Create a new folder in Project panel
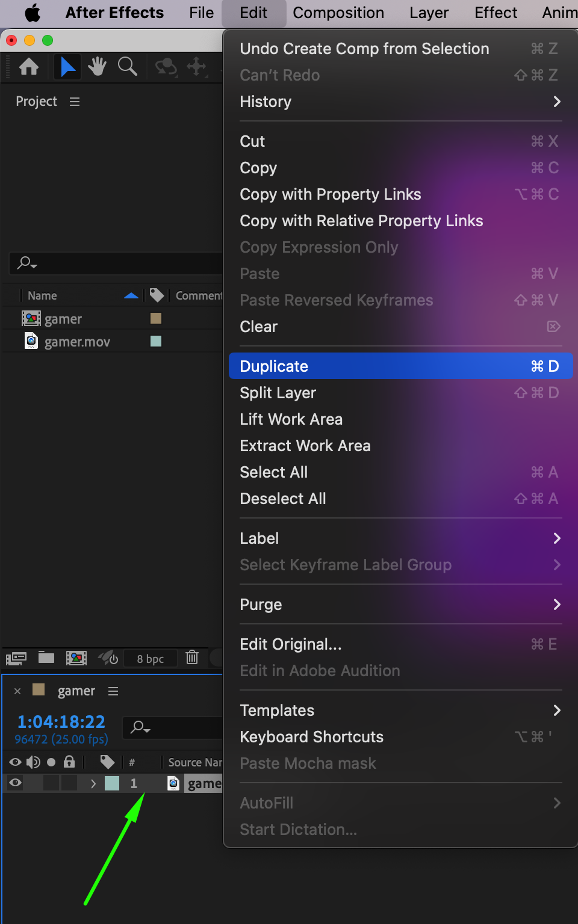The width and height of the screenshot is (578, 924). coord(46,658)
